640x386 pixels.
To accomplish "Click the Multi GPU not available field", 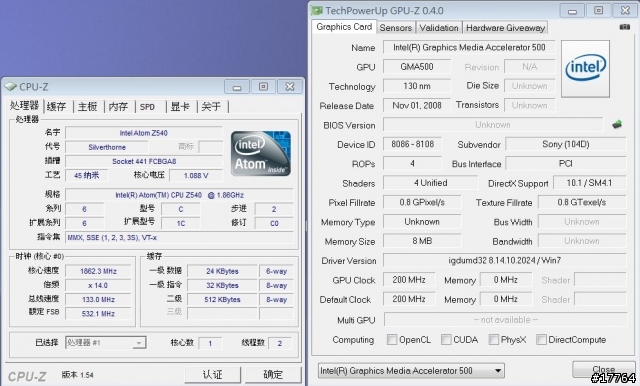I will pos(505,319).
